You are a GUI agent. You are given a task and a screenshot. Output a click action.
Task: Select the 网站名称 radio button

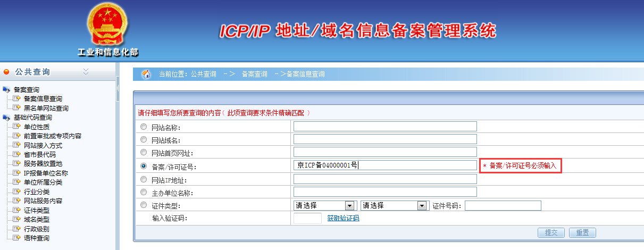(x=144, y=127)
